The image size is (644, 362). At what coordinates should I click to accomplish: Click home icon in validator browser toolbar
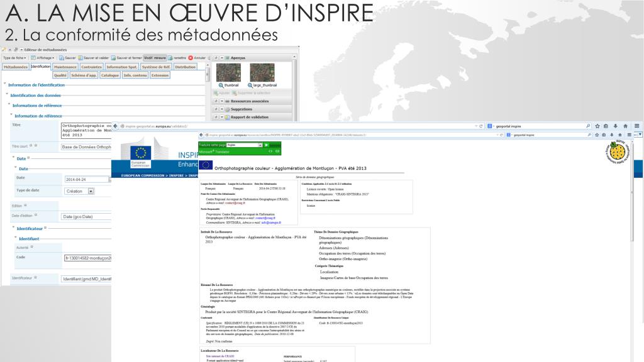(626, 126)
